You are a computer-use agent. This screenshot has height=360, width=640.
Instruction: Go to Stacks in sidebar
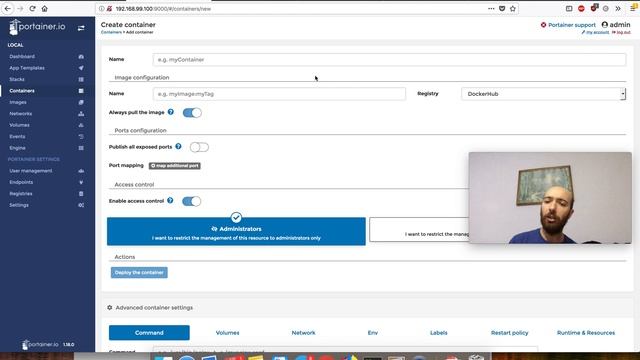click(x=17, y=79)
